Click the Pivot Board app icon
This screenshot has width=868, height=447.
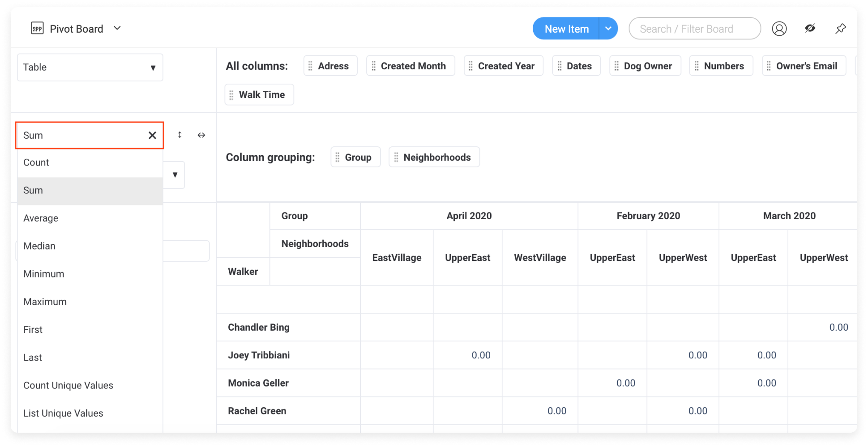click(x=37, y=29)
